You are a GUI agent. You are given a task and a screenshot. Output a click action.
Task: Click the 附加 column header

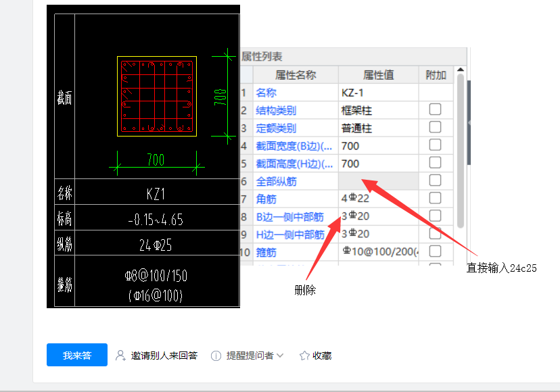coord(436,75)
